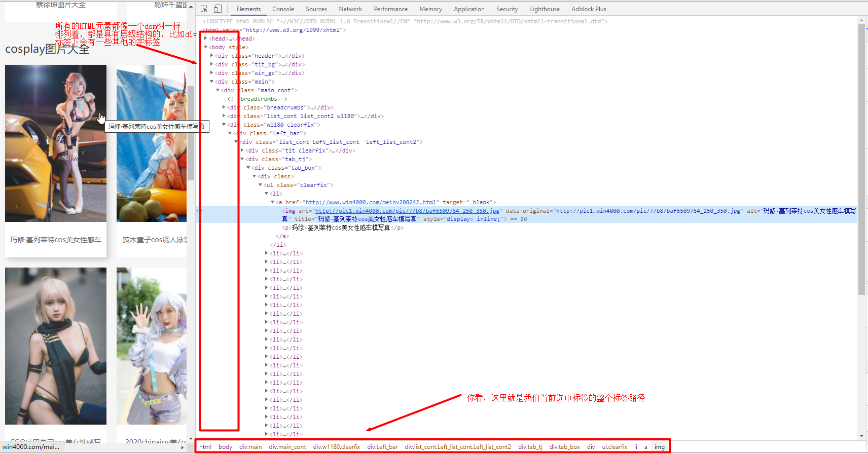Select div.w1180.clearfix in the breadcrumb path

coord(337,447)
